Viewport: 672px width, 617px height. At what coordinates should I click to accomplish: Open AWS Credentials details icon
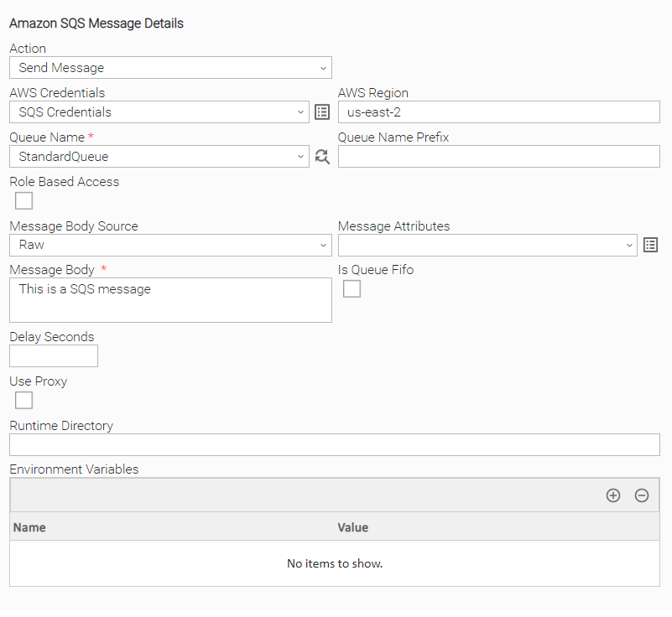tap(322, 112)
